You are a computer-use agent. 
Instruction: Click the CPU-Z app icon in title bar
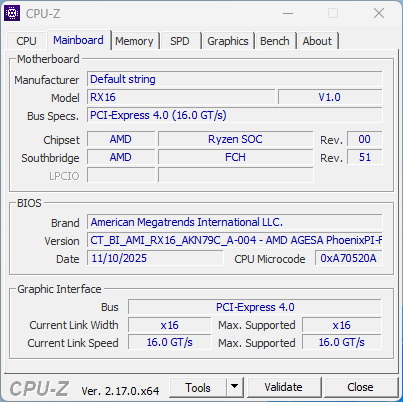tap(12, 13)
